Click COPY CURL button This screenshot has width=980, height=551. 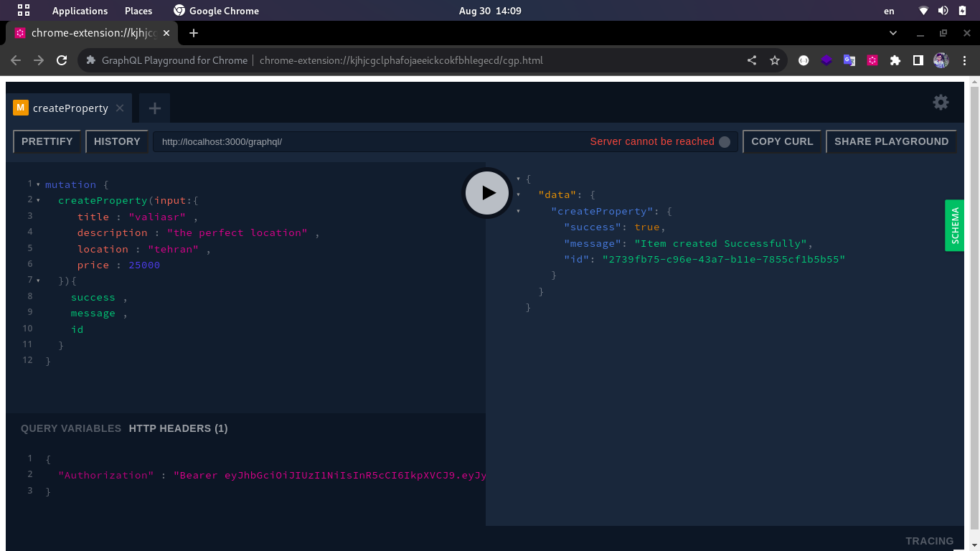(x=782, y=141)
